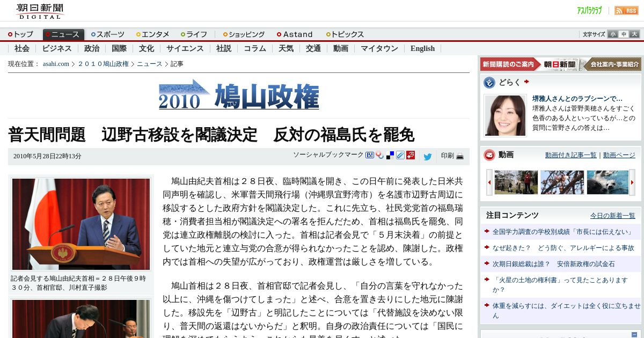Open the cherry blossom video thumbnail
Screen dimensions: 644x338
pyautogui.click(x=562, y=182)
